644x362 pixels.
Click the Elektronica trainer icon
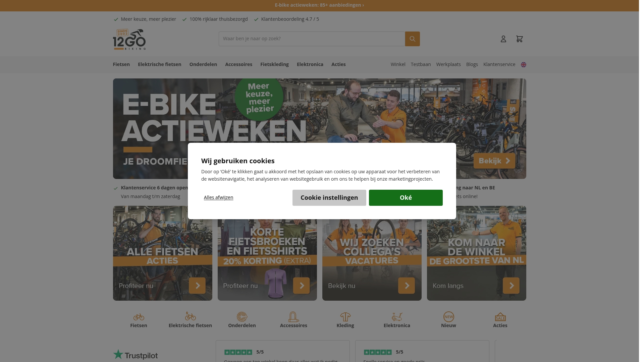coord(397,317)
